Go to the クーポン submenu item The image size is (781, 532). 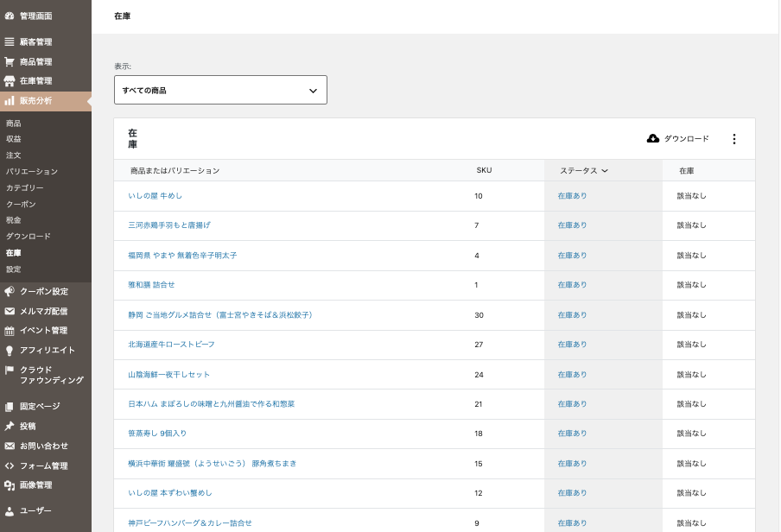(x=21, y=204)
